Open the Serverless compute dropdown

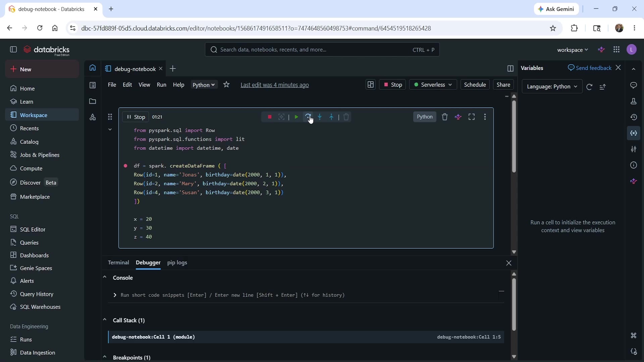(433, 85)
